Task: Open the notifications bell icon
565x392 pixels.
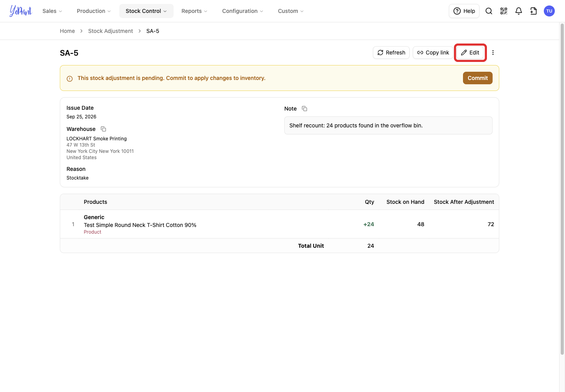Action: coord(519,11)
